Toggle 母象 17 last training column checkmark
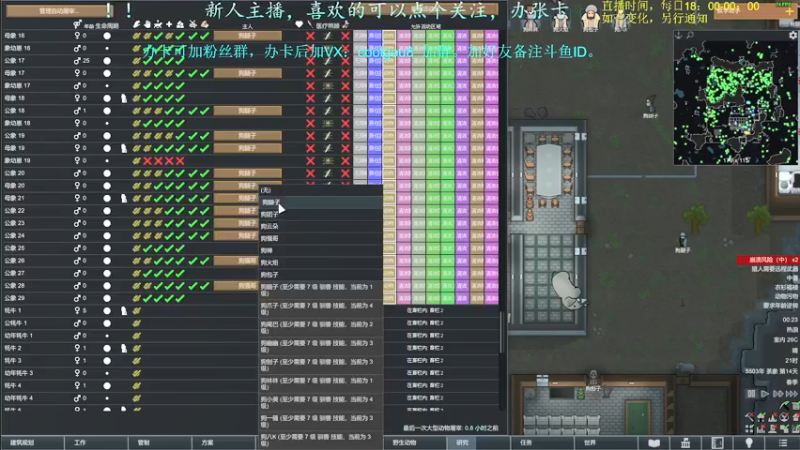The image size is (800, 450). (205, 73)
